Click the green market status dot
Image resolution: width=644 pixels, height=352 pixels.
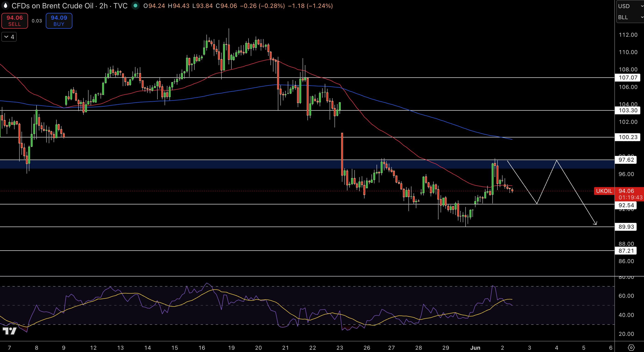tap(135, 6)
